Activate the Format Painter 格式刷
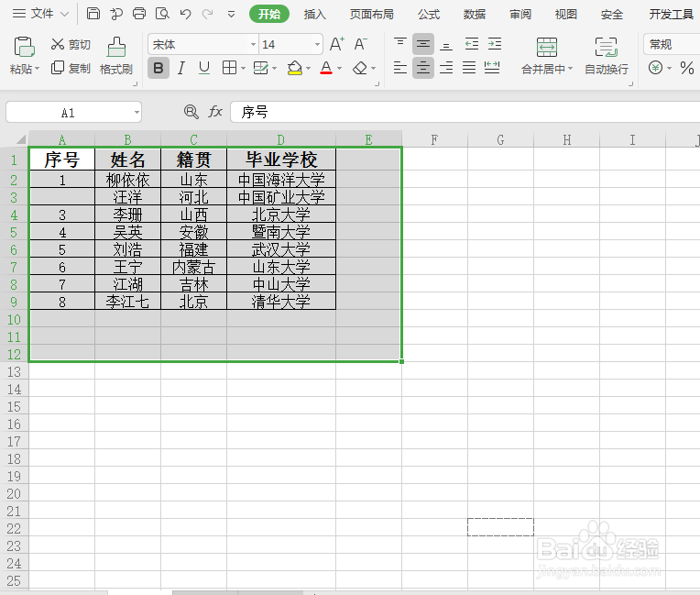The width and height of the screenshot is (700, 595). (x=116, y=56)
